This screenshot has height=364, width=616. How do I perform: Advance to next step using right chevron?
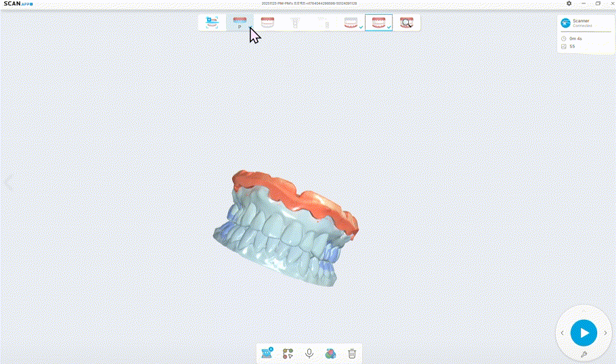click(605, 333)
